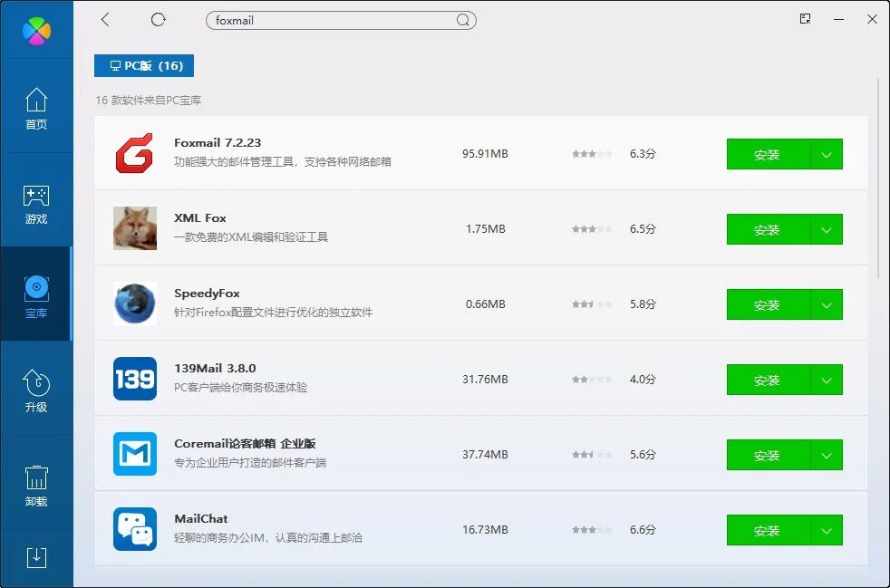The width and height of the screenshot is (890, 588).
Task: Click the 16.73MB size of MailChat
Action: coord(485,529)
